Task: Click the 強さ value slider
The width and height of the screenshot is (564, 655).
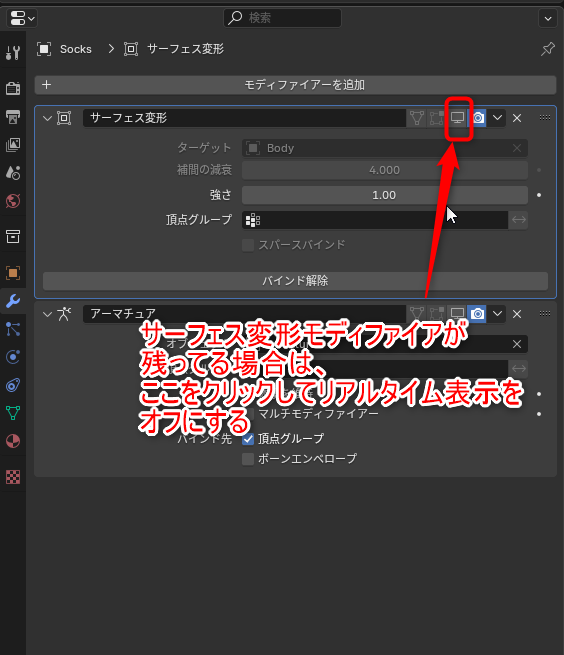Action: tap(384, 195)
